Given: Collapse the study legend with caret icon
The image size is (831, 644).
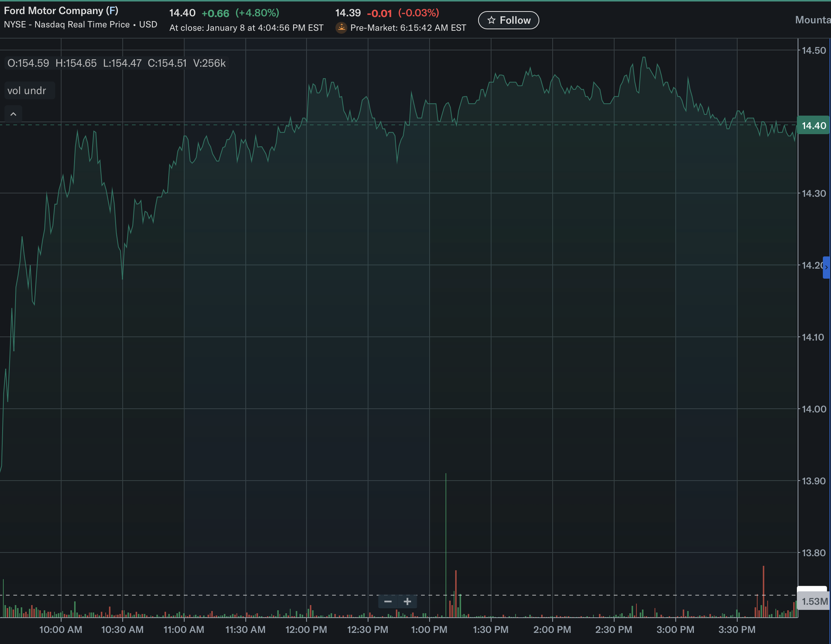Looking at the screenshot, I should pyautogui.click(x=13, y=114).
